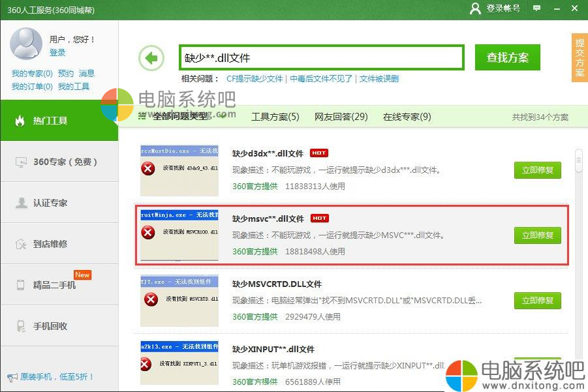
Task: Open the 我的工具 link
Action: point(74,87)
